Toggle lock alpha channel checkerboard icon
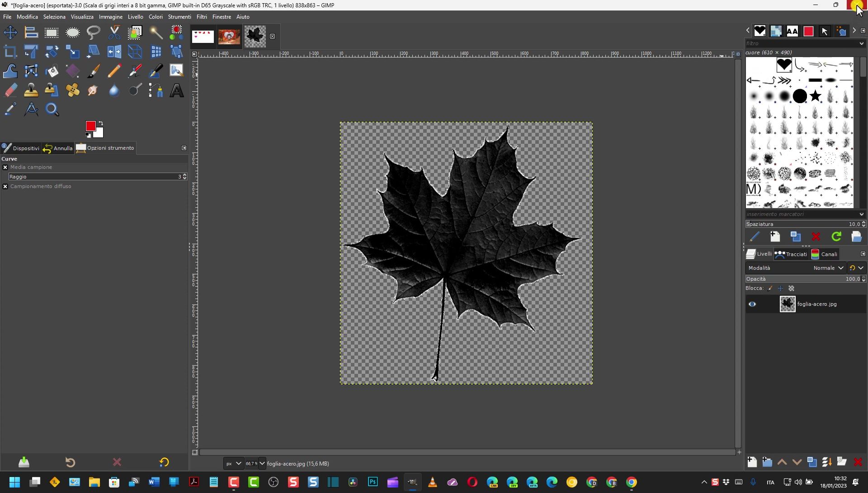 click(791, 289)
